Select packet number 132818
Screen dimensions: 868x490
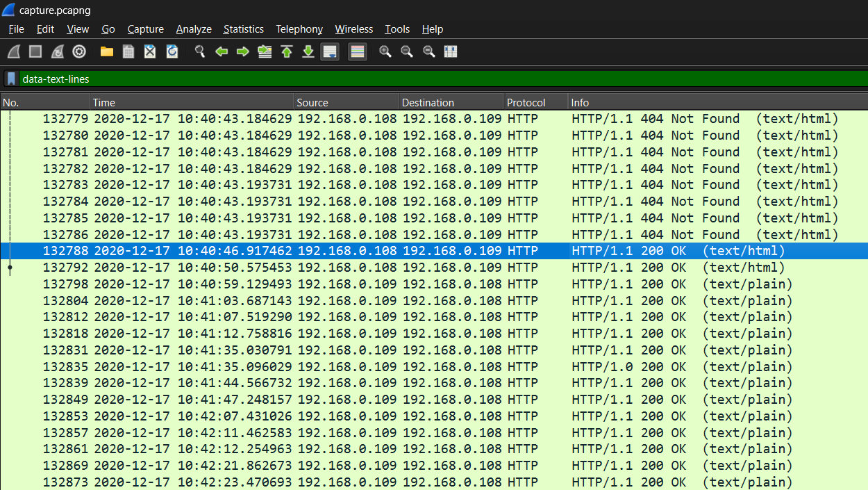pyautogui.click(x=434, y=334)
